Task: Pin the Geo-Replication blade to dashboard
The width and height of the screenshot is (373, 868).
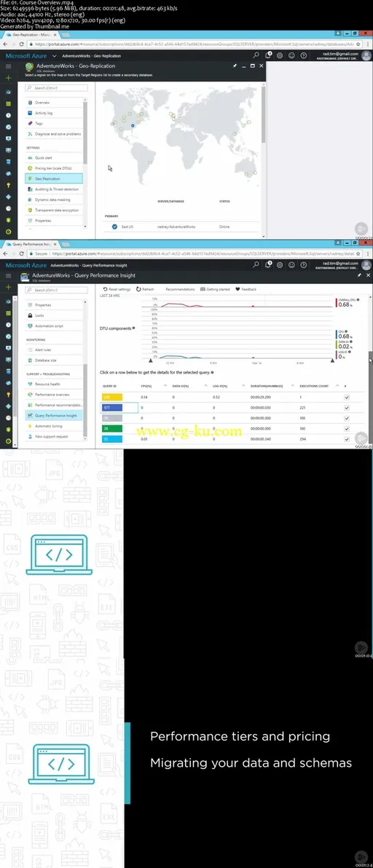Action: pos(234,66)
